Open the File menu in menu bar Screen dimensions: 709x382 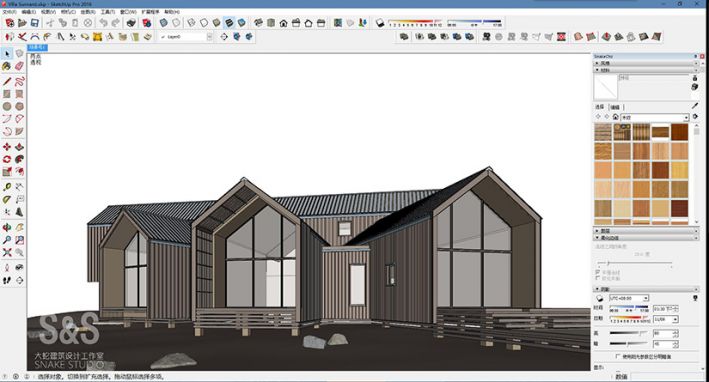[x=9, y=12]
